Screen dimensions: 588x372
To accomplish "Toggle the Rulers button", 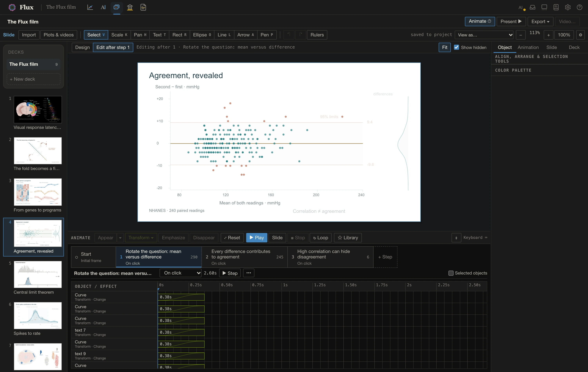I will (317, 35).
